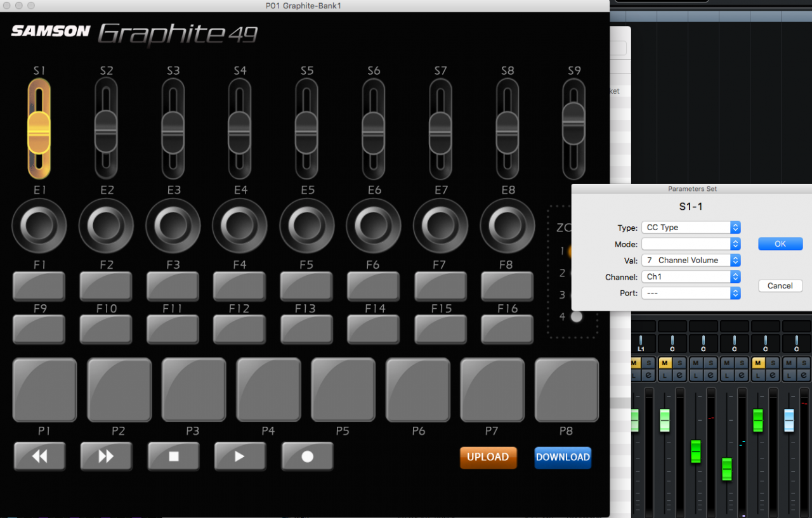Viewport: 812px width, 518px height.
Task: Select the E2 rotary encoder knob
Action: coord(106,226)
